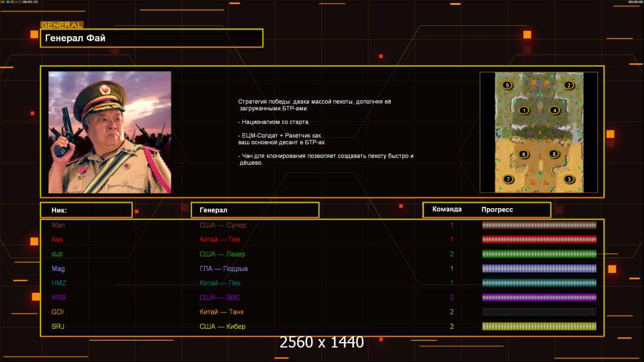Click the progress bar for player Man
644x362 pixels.
click(539, 224)
